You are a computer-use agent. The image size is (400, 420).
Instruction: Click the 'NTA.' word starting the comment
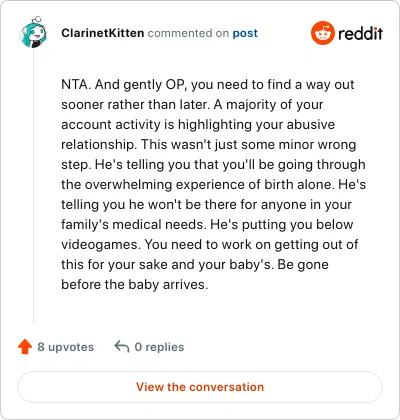point(76,84)
